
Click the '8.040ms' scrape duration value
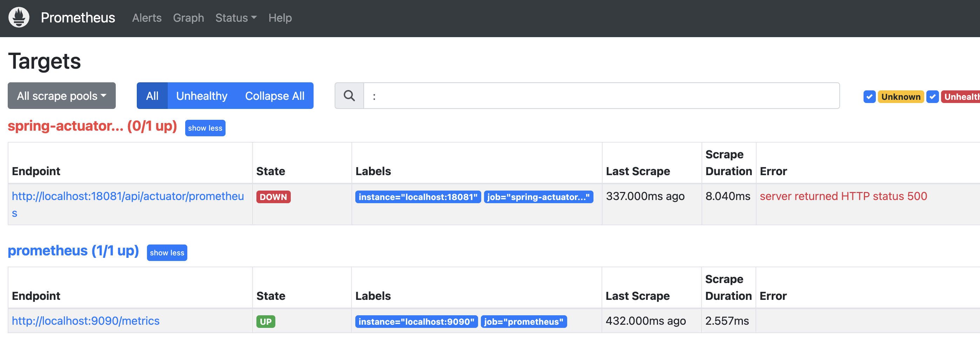coord(728,196)
